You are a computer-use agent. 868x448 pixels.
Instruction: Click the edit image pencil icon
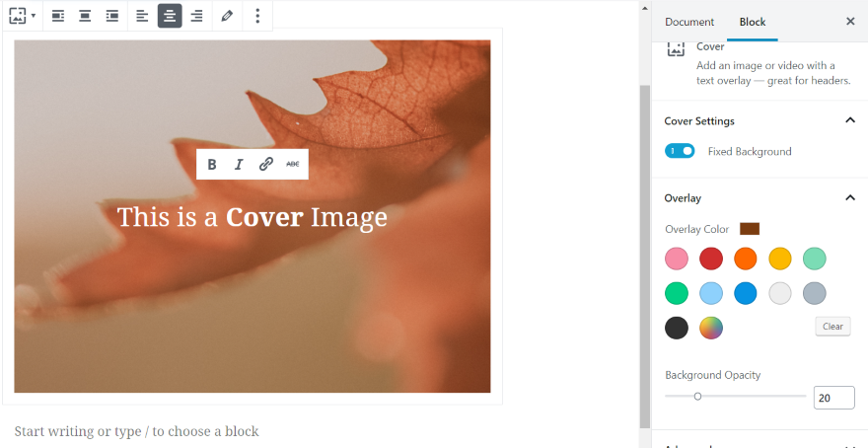tap(227, 16)
